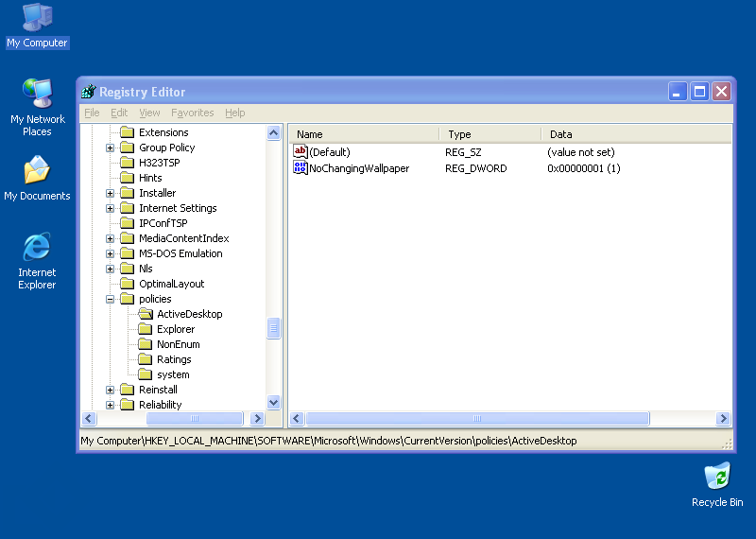This screenshot has height=539, width=756.
Task: Click tree pane horizontal scroll left arrow
Action: 89,418
